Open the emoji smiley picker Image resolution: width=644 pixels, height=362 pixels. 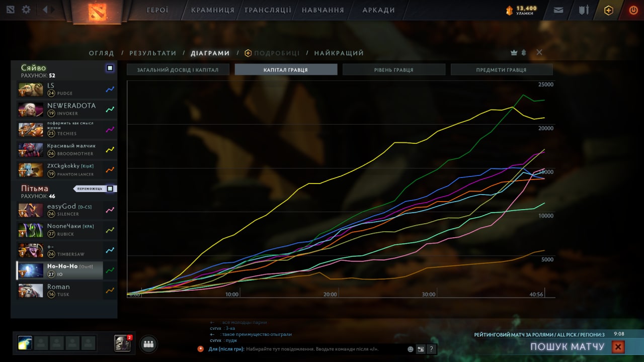(411, 349)
